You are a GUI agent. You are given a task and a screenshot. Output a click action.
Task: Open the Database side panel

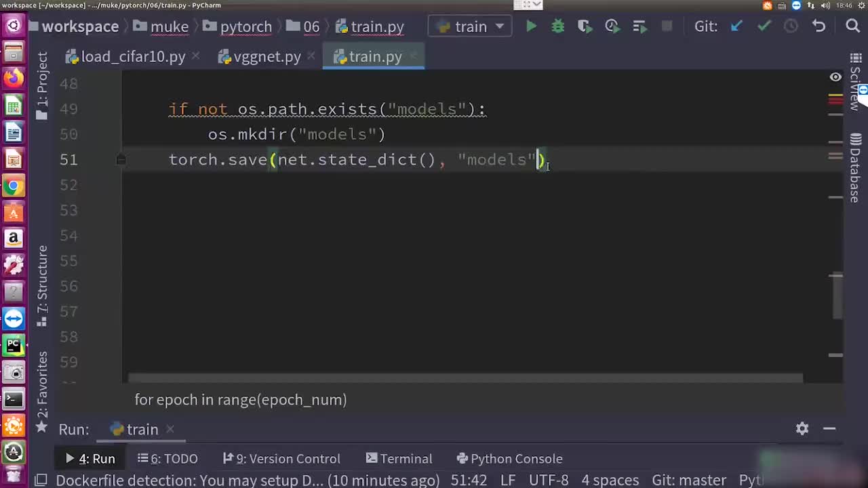coord(856,168)
